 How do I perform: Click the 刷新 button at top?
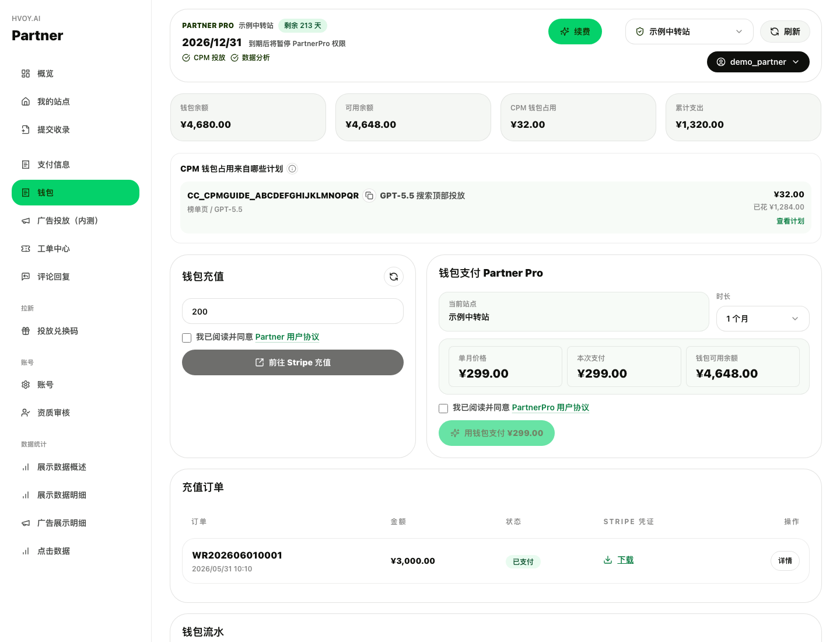[x=785, y=32]
